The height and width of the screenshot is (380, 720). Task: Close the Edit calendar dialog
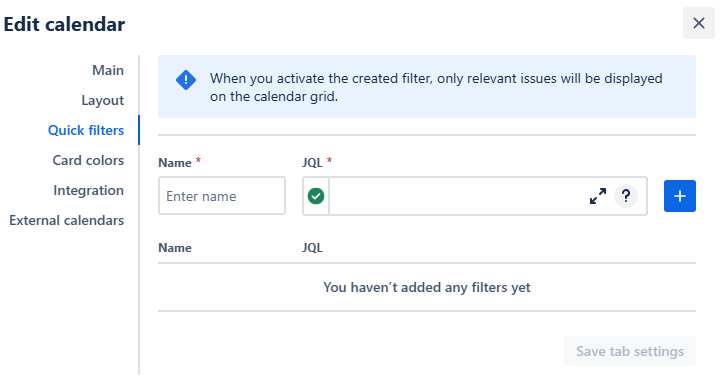(x=698, y=23)
